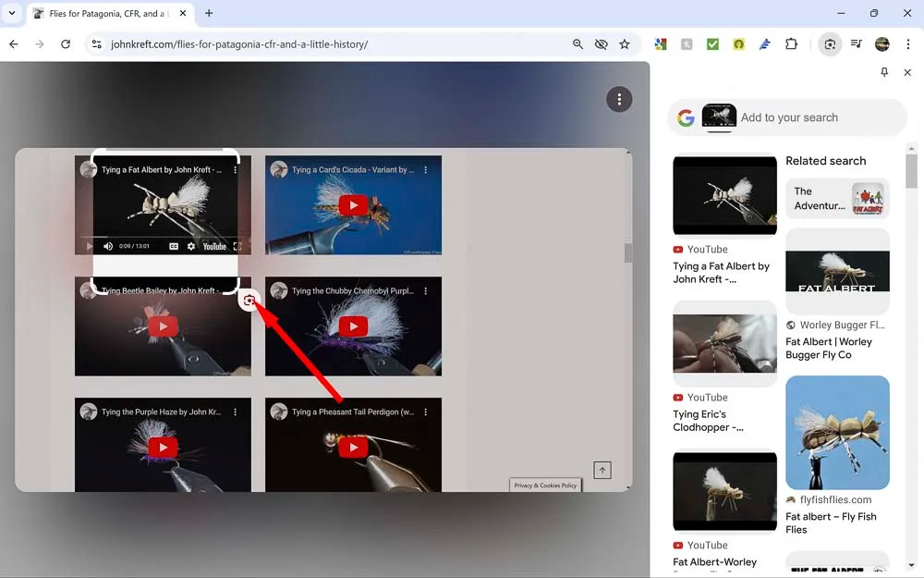Click the zoom magnifier icon in address bar
This screenshot has height=578, width=924.
click(578, 44)
